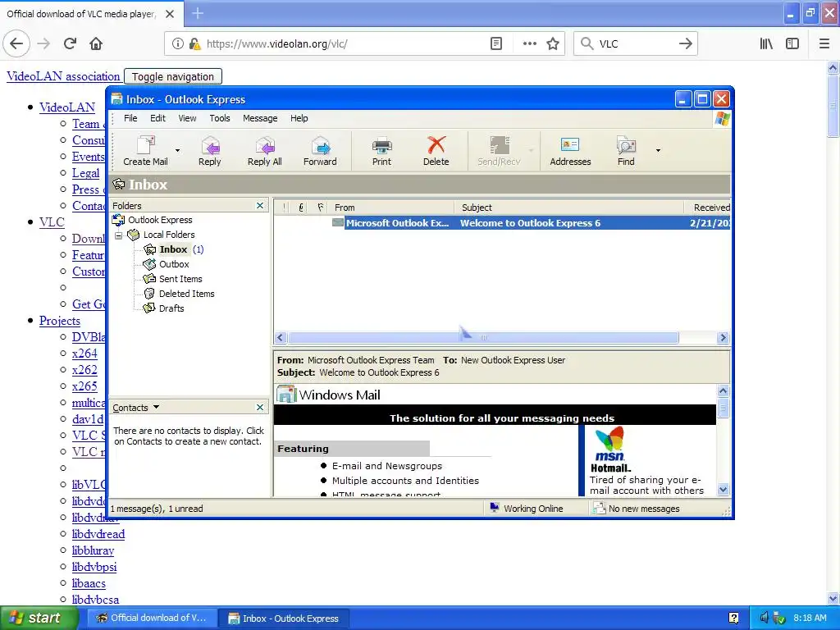The height and width of the screenshot is (630, 840).
Task: Open the Addresses book icon
Action: coord(570,151)
